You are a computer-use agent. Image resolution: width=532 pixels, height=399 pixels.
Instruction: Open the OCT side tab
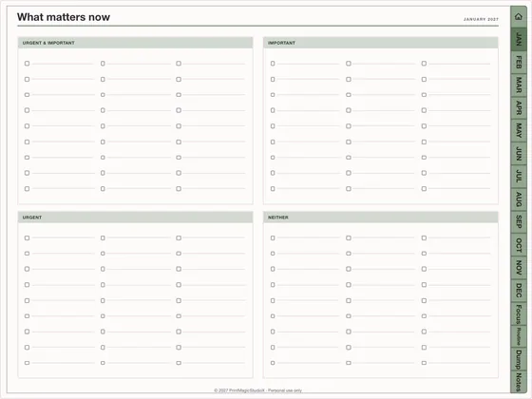point(519,245)
